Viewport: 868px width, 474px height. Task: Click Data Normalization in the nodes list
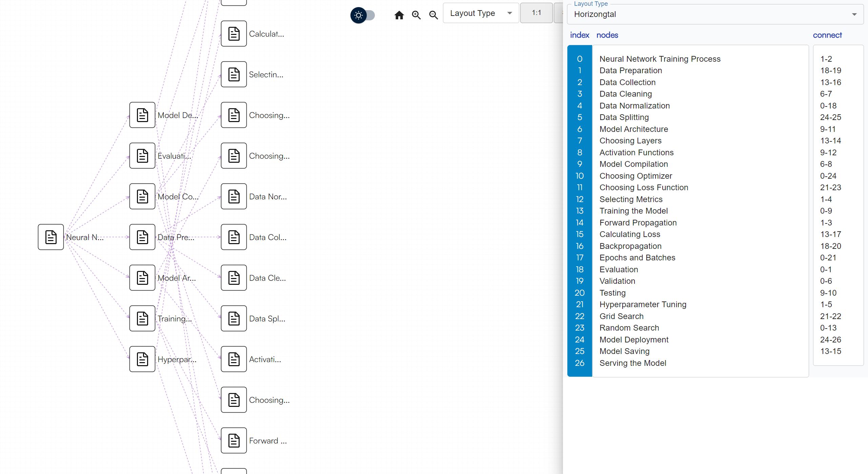point(634,106)
